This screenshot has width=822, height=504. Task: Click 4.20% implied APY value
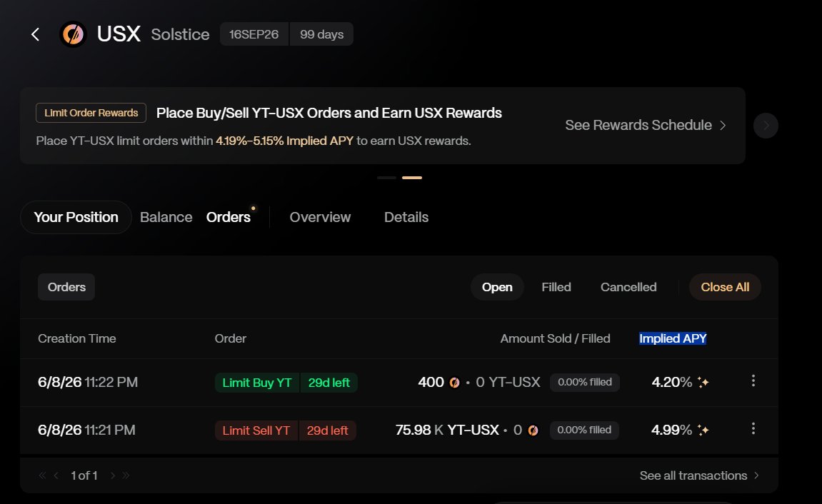671,382
